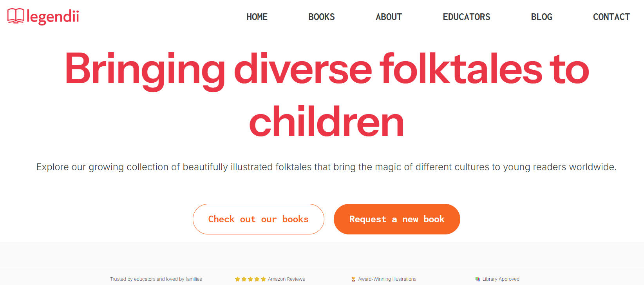Click the Bringing diverse folktales headline
The image size is (644, 285).
327,70
